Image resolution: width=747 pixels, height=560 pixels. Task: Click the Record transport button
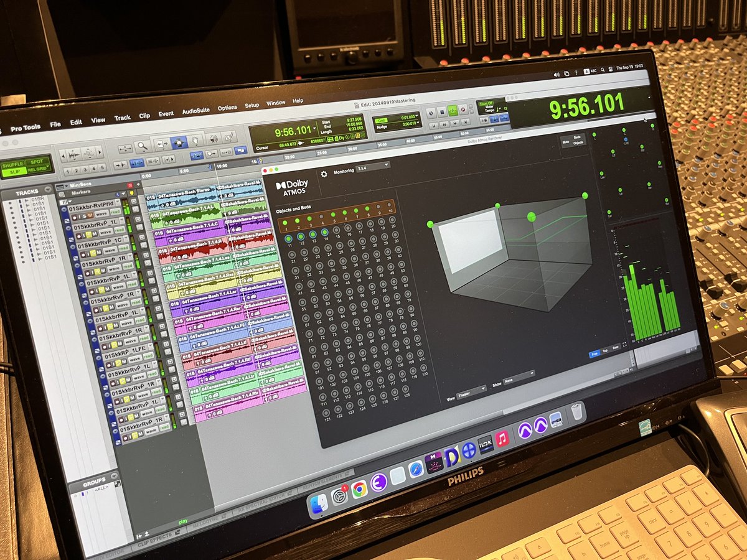(463, 111)
